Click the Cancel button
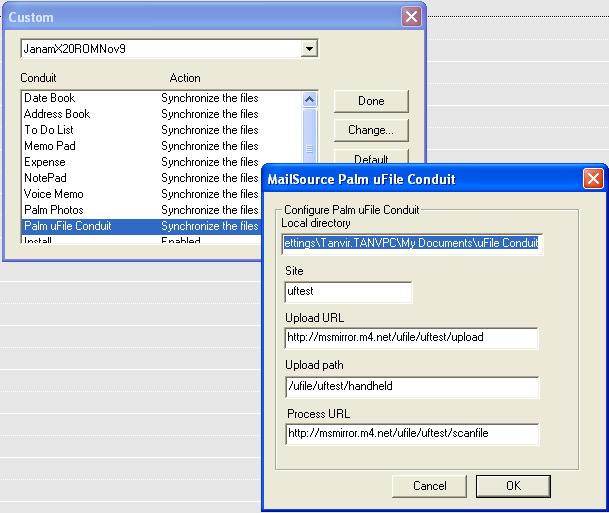 click(429, 486)
